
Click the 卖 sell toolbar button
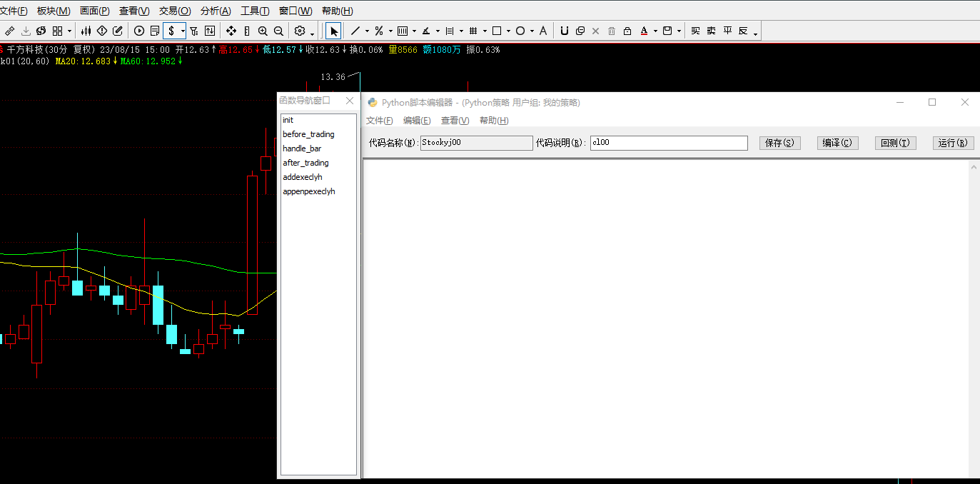tap(712, 31)
